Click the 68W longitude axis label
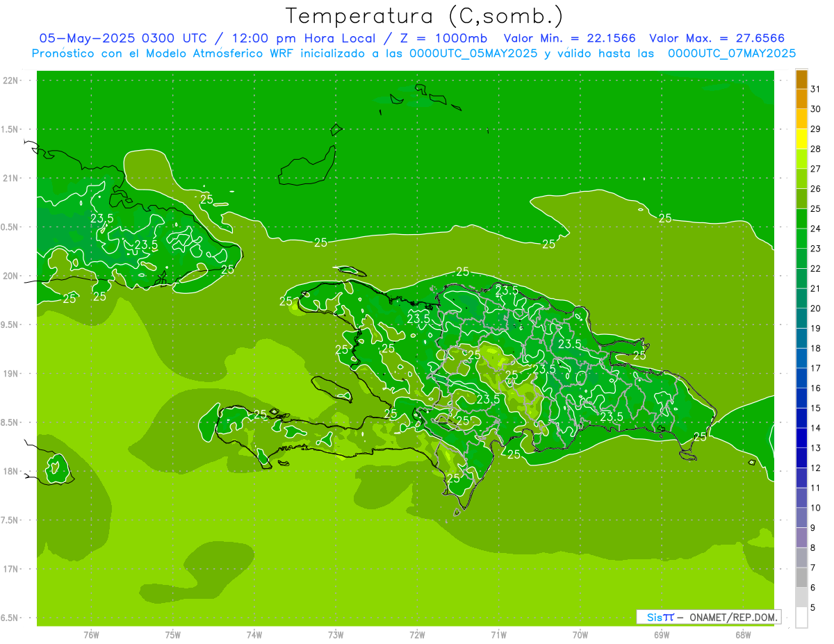 pos(743,634)
